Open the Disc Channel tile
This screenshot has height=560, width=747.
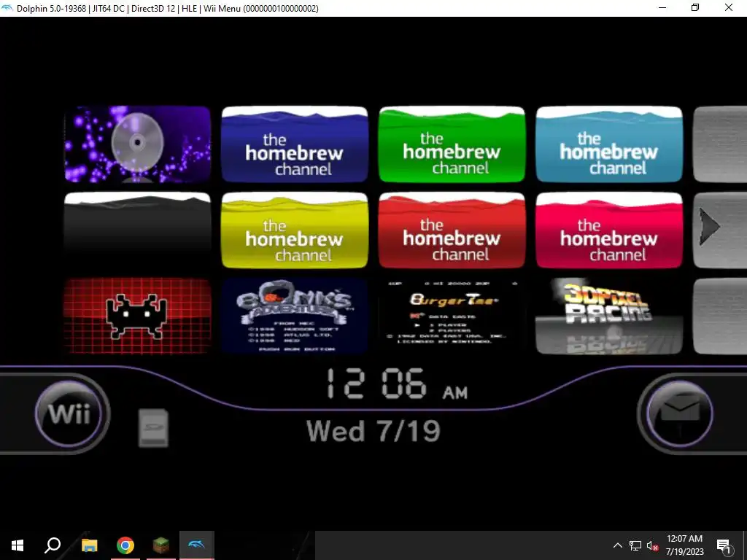138,144
